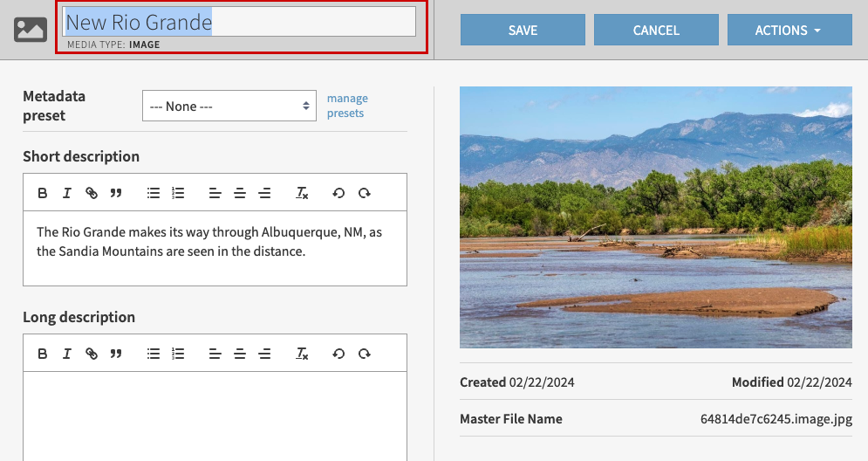
Task: Click the Rio Grande image preview
Action: (x=655, y=217)
